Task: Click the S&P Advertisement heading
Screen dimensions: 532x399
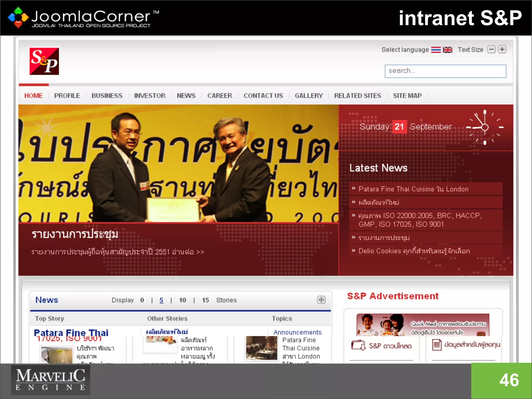Action: point(393,296)
